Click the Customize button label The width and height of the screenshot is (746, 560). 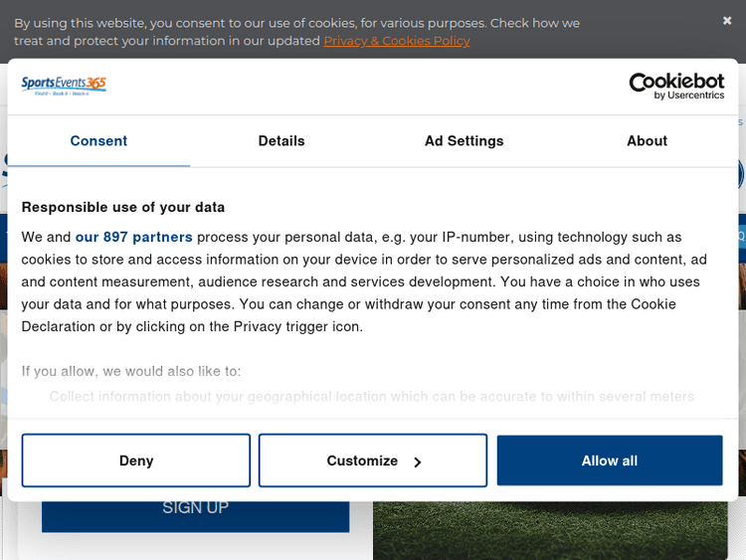point(362,461)
